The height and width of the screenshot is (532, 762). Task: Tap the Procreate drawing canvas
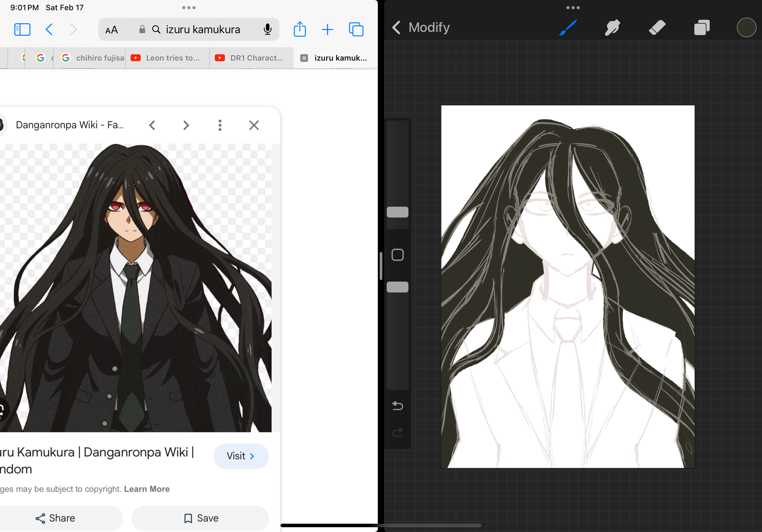568,286
